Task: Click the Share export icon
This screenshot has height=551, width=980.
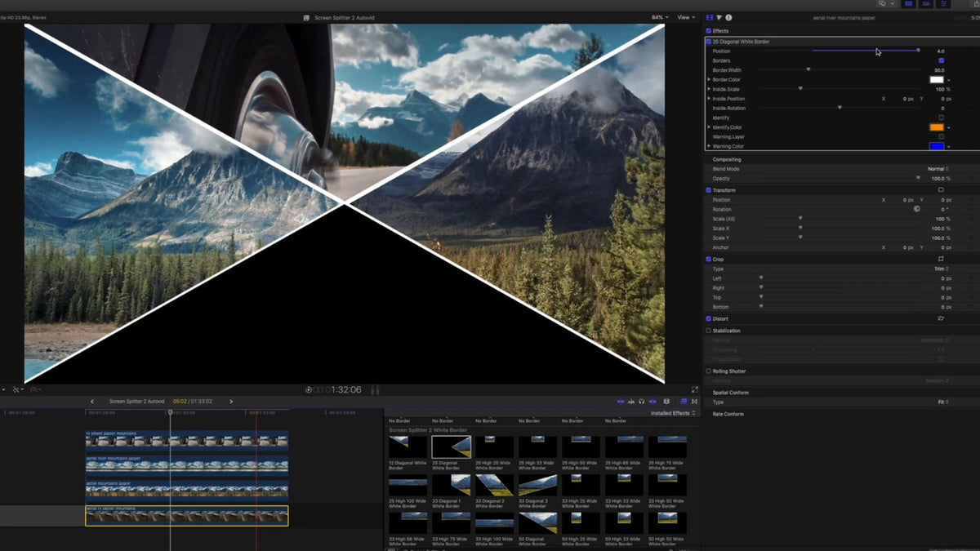Action: [976, 4]
